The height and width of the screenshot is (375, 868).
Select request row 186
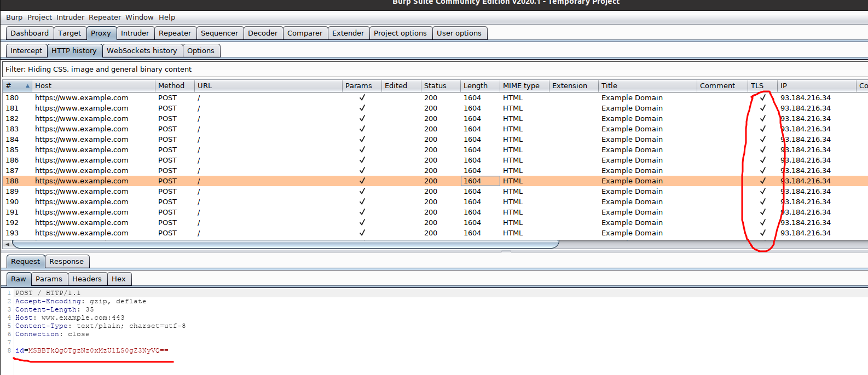click(435, 160)
